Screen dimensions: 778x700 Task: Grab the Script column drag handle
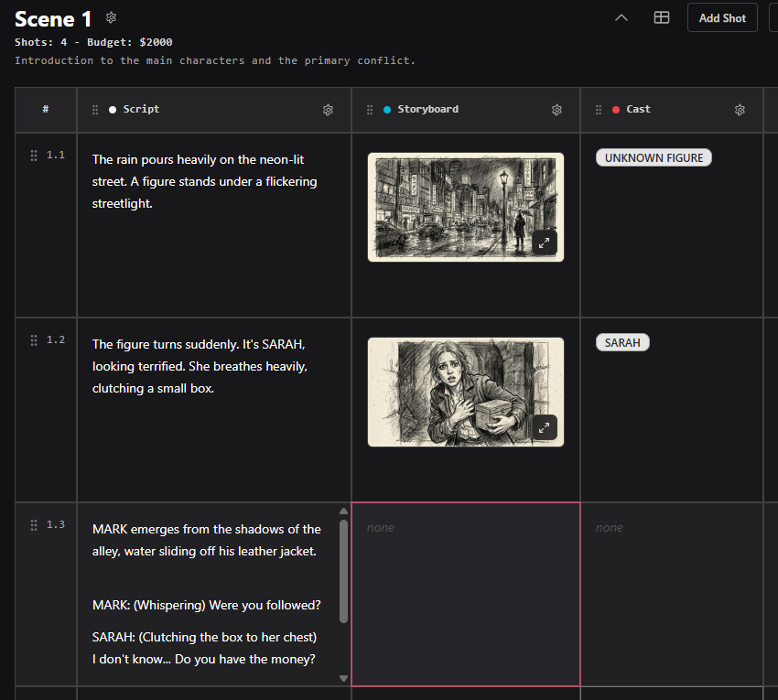(x=95, y=110)
